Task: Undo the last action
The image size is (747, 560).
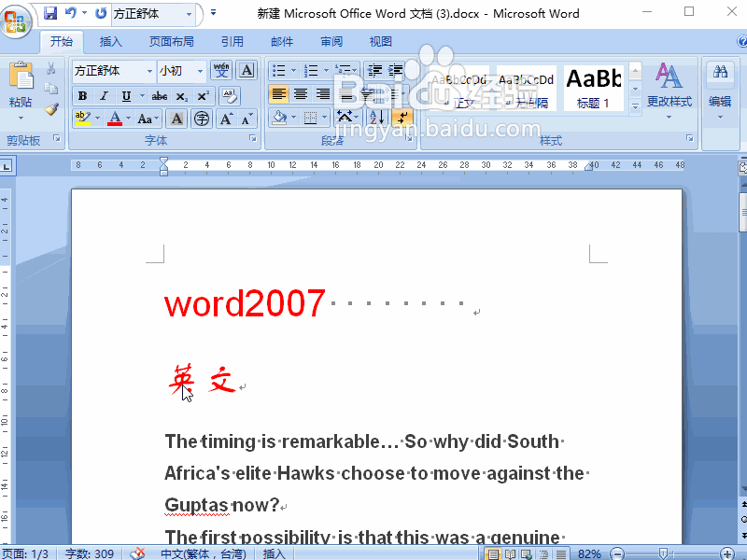Action: 71,13
